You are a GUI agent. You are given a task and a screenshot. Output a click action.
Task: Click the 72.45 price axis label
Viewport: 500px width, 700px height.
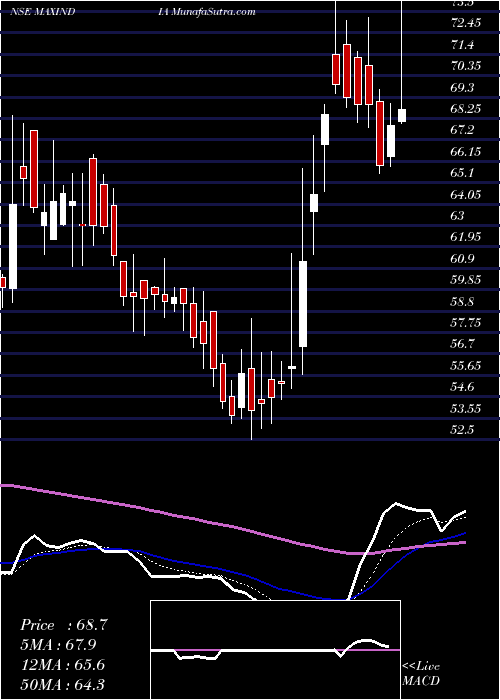[x=466, y=22]
